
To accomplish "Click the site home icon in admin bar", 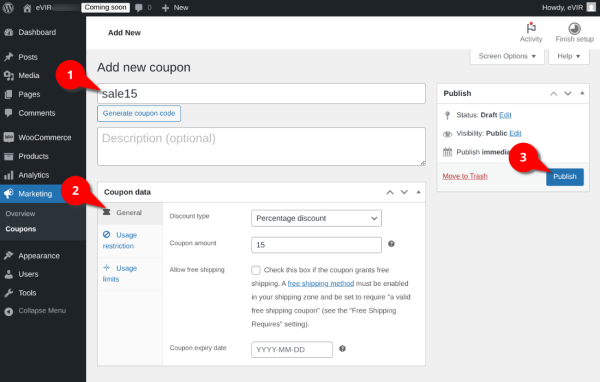I will 27,8.
